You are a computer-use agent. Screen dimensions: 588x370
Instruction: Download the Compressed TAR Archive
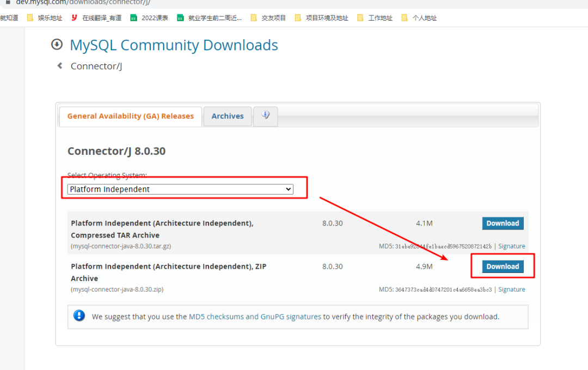(x=503, y=223)
